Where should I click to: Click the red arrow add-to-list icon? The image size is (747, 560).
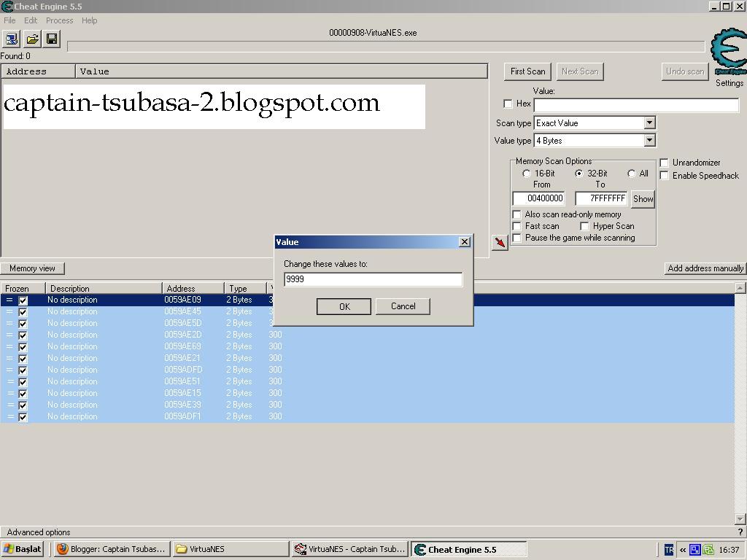pos(500,242)
